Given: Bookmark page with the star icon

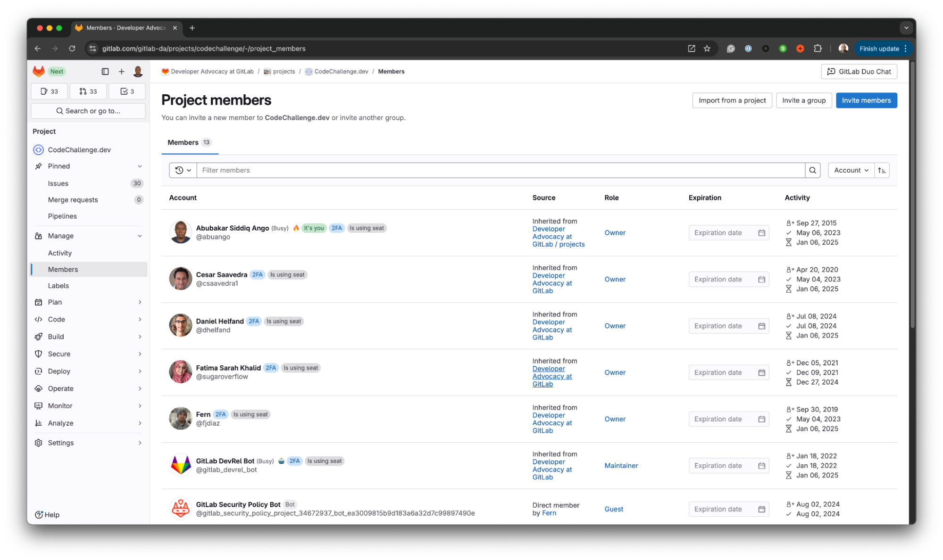Looking at the screenshot, I should click(707, 49).
